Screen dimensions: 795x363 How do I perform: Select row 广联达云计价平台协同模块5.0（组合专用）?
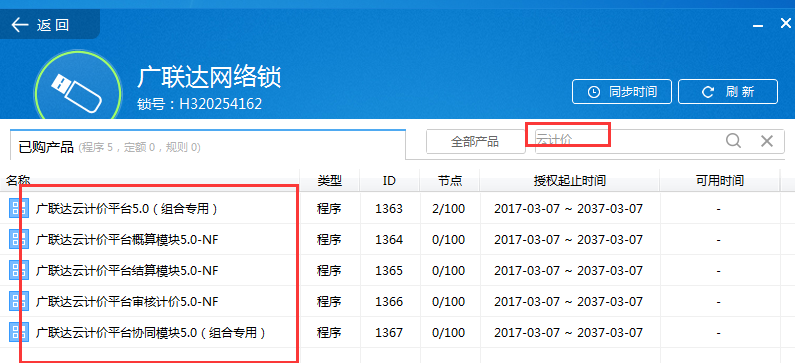(398, 333)
